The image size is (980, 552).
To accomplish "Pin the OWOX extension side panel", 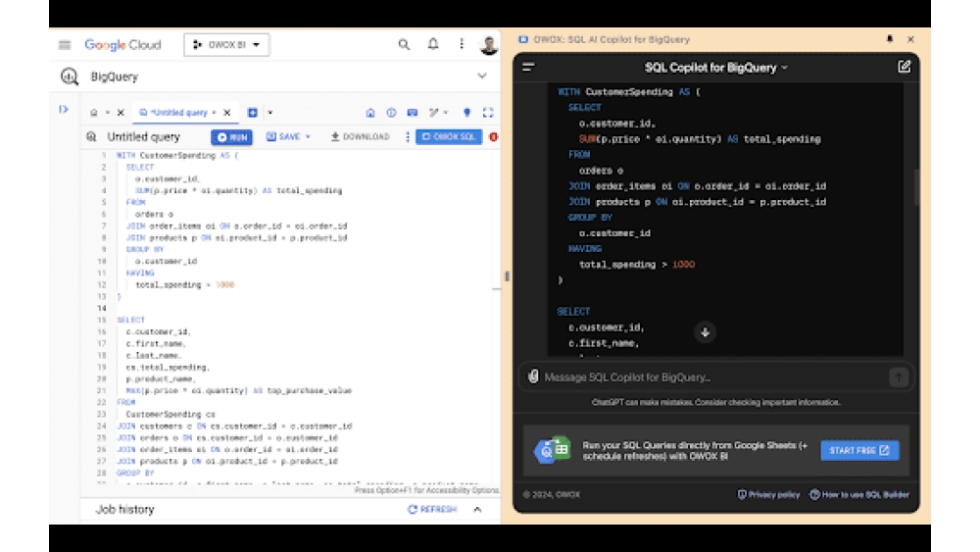I will 890,39.
